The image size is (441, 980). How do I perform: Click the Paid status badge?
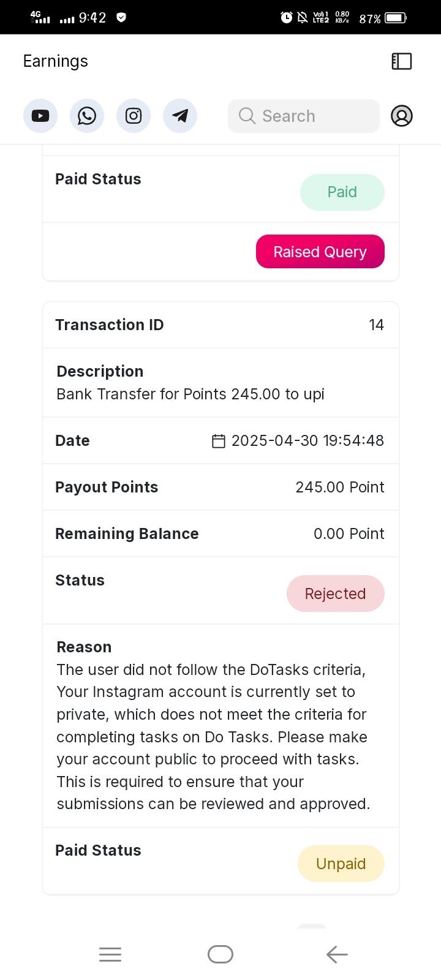tap(342, 192)
